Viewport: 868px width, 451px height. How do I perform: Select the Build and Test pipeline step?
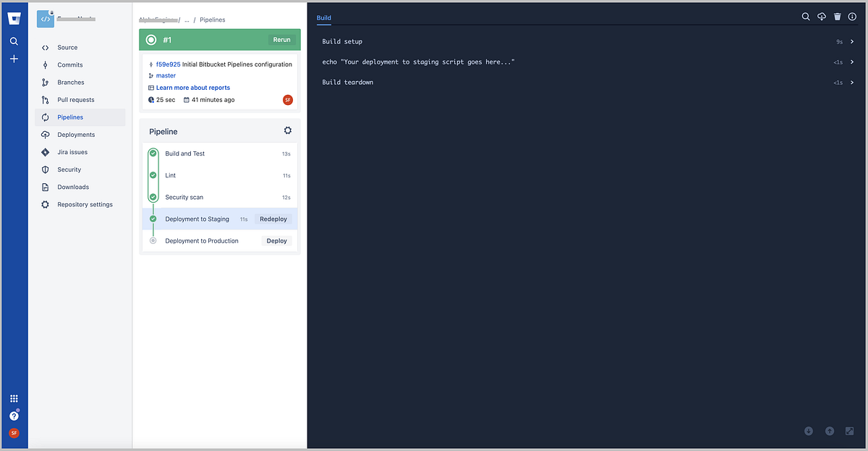[185, 153]
